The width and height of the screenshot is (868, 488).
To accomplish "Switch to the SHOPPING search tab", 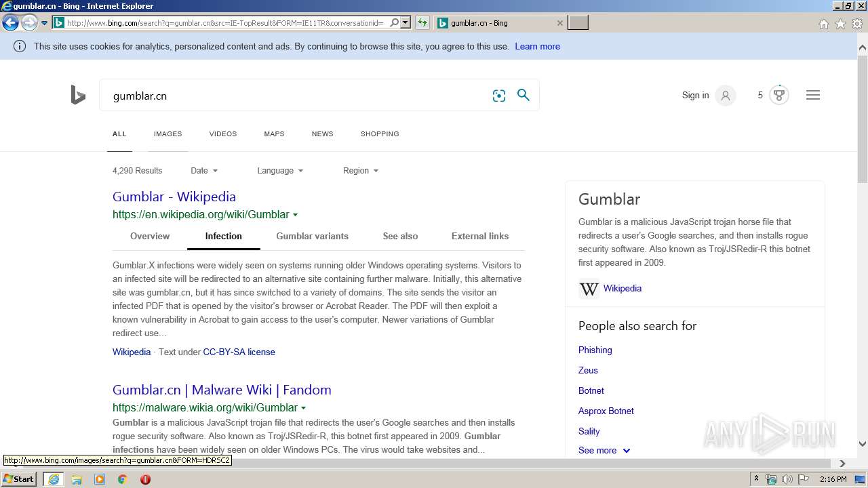I will tap(380, 134).
